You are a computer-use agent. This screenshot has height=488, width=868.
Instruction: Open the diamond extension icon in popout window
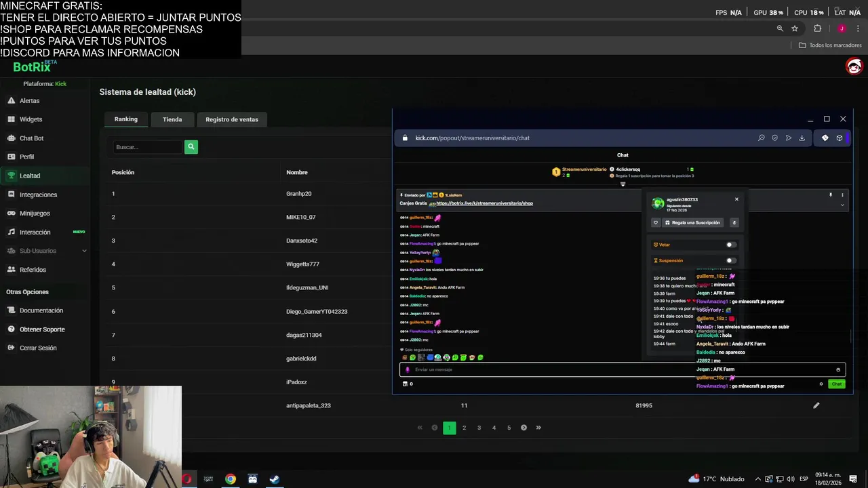tap(825, 138)
